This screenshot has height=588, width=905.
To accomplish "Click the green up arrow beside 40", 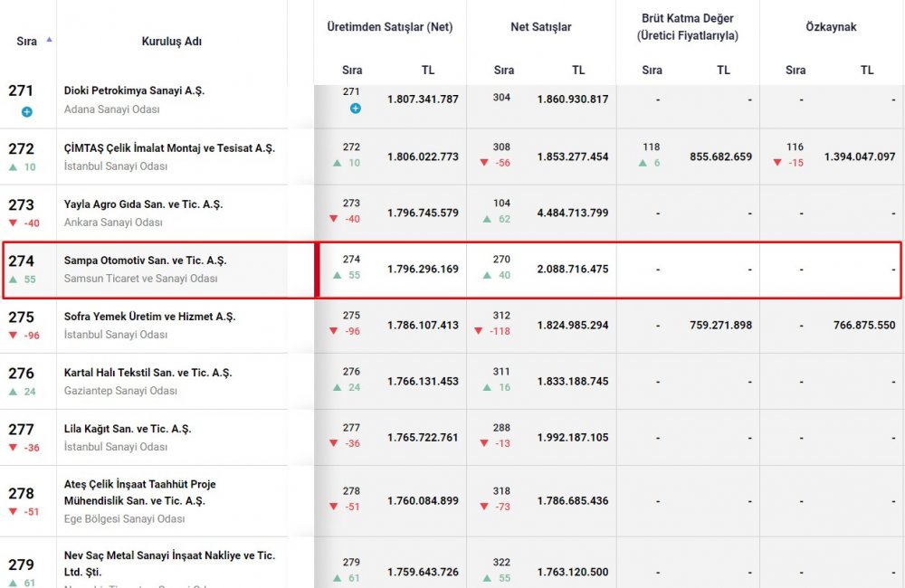I will tap(487, 275).
